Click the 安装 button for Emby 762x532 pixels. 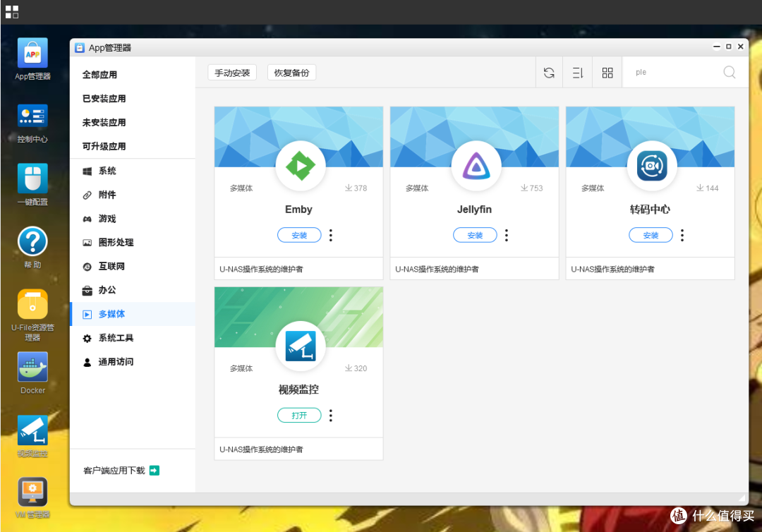click(x=299, y=235)
